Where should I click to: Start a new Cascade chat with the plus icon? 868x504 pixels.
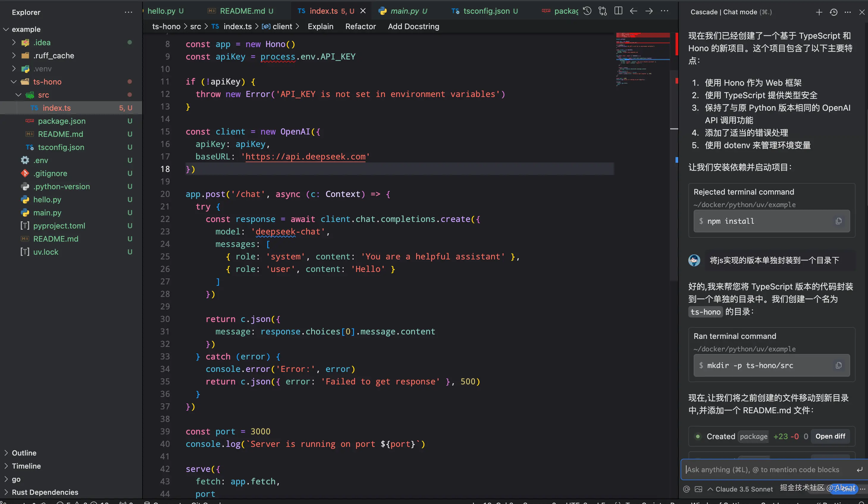[x=819, y=12]
